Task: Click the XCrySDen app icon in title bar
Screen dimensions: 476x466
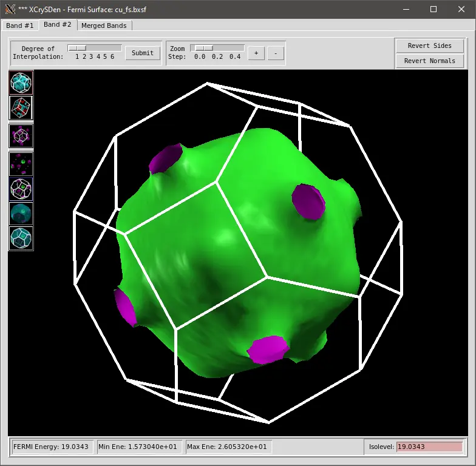Action: click(10, 9)
